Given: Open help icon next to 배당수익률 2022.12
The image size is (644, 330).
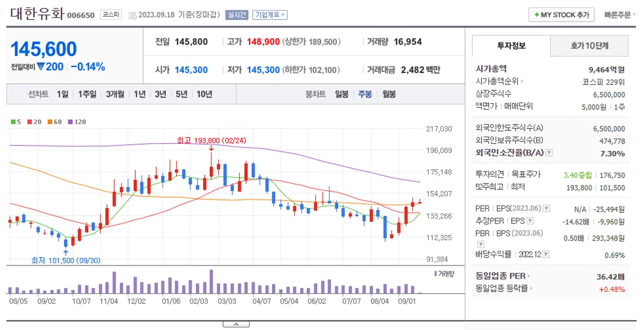Looking at the screenshot, I should click(545, 254).
